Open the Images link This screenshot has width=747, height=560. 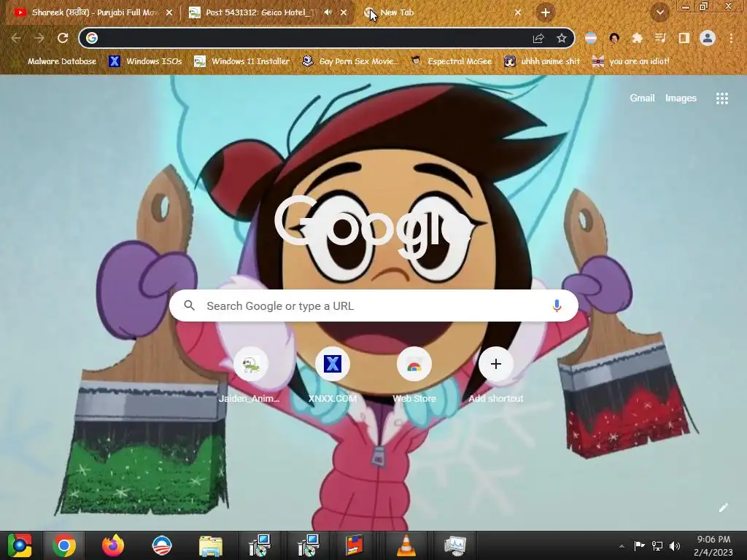(681, 98)
